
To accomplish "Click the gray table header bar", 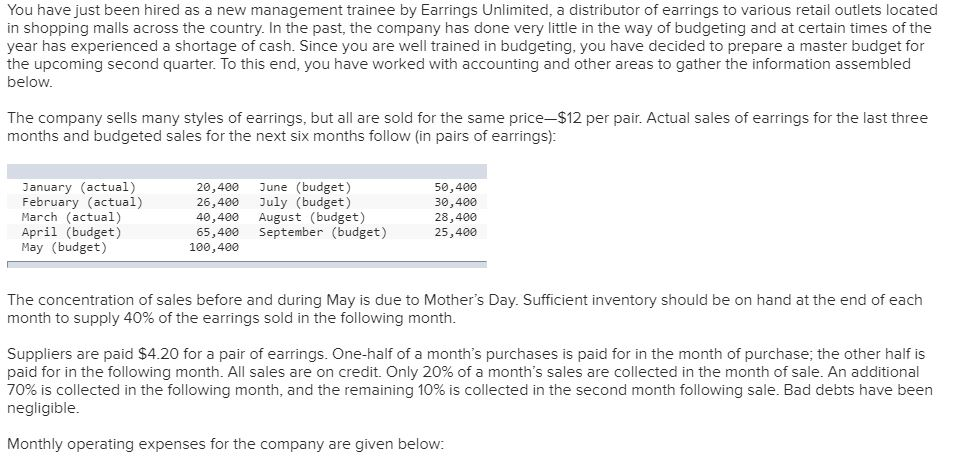I will point(247,171).
